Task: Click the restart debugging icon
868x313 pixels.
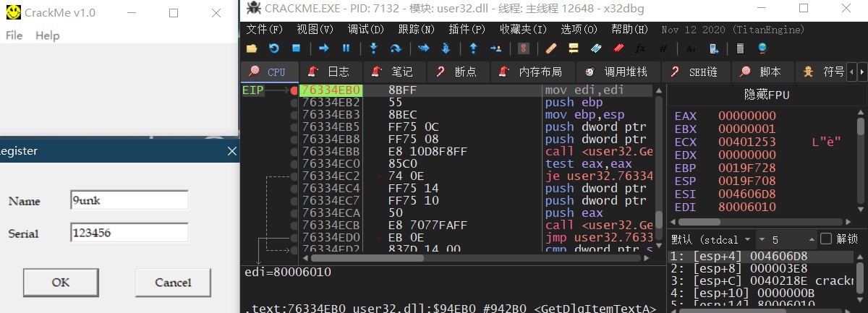Action: click(273, 48)
